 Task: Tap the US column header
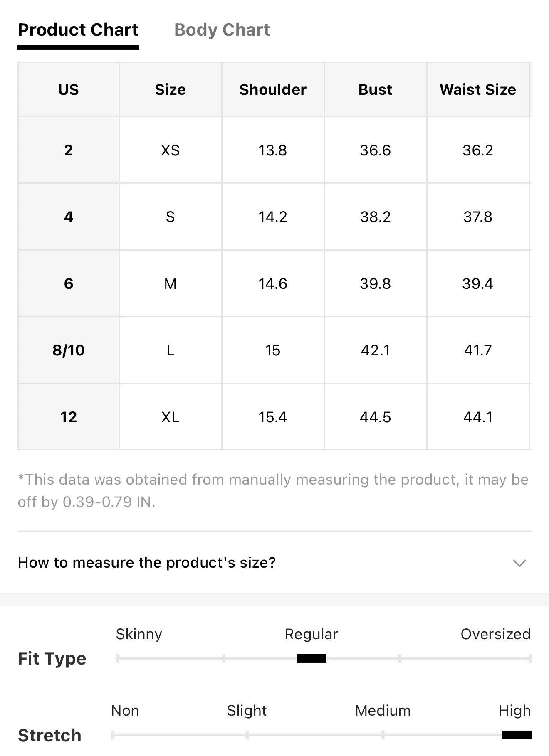69,89
